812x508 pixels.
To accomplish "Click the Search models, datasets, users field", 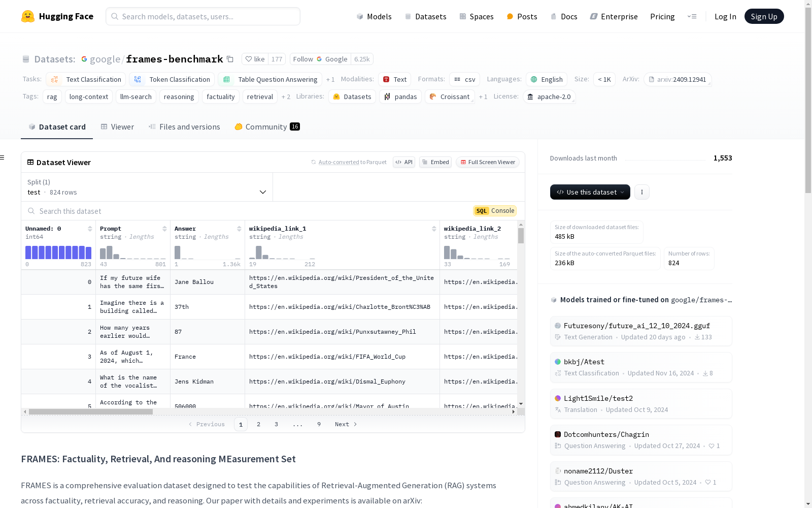I will [203, 16].
